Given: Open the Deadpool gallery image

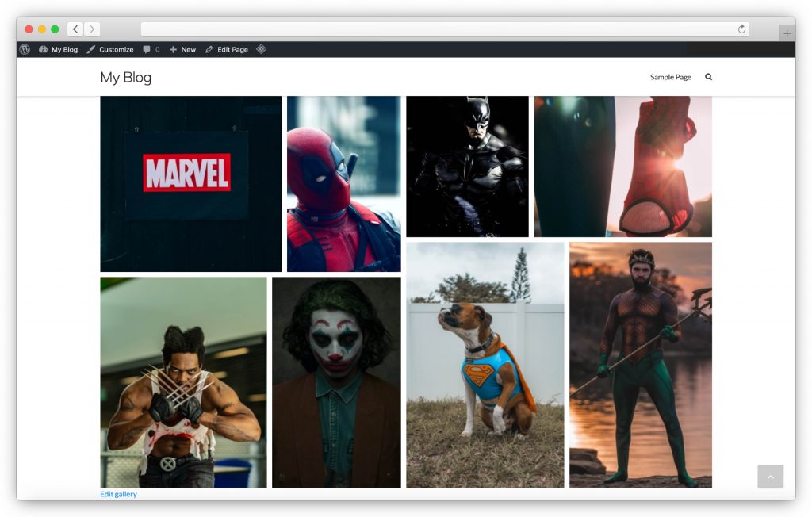Looking at the screenshot, I should coord(343,184).
